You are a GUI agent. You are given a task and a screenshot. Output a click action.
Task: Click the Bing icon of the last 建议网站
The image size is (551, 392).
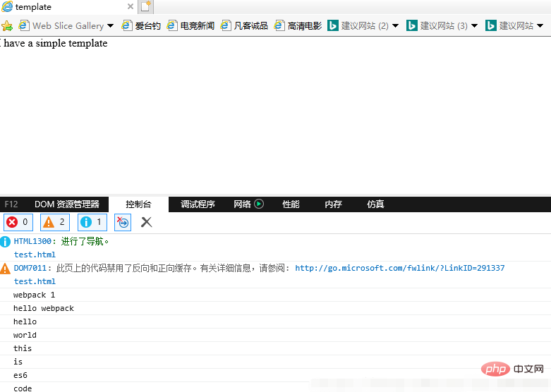[491, 25]
